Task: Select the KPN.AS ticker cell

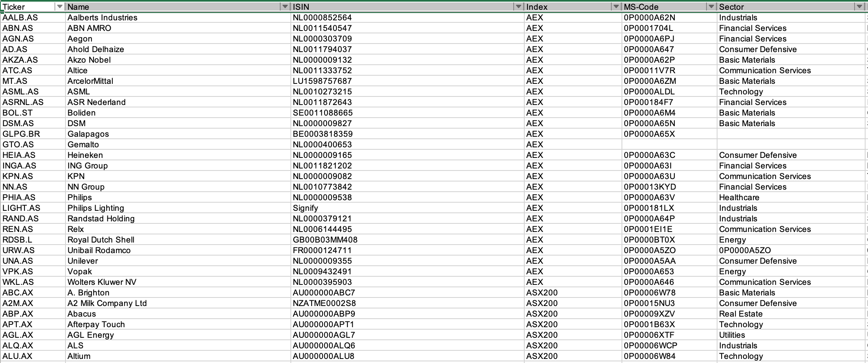Action: click(33, 176)
